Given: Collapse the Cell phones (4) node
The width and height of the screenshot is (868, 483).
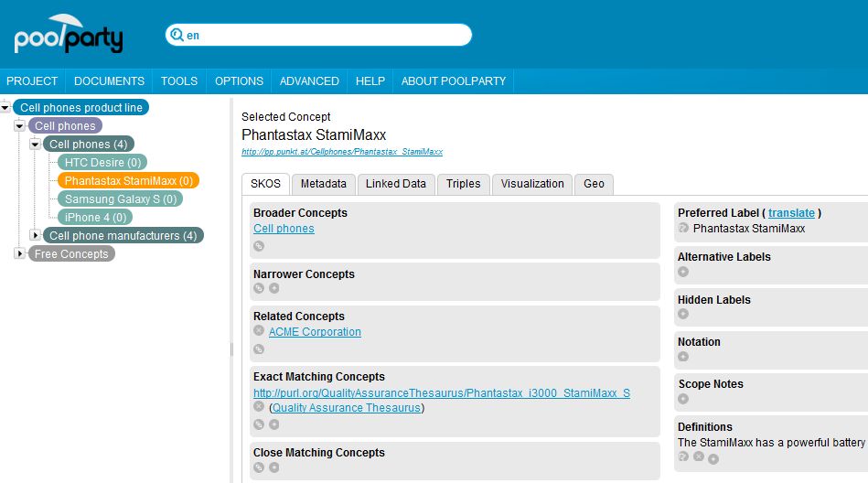Looking at the screenshot, I should [35, 144].
